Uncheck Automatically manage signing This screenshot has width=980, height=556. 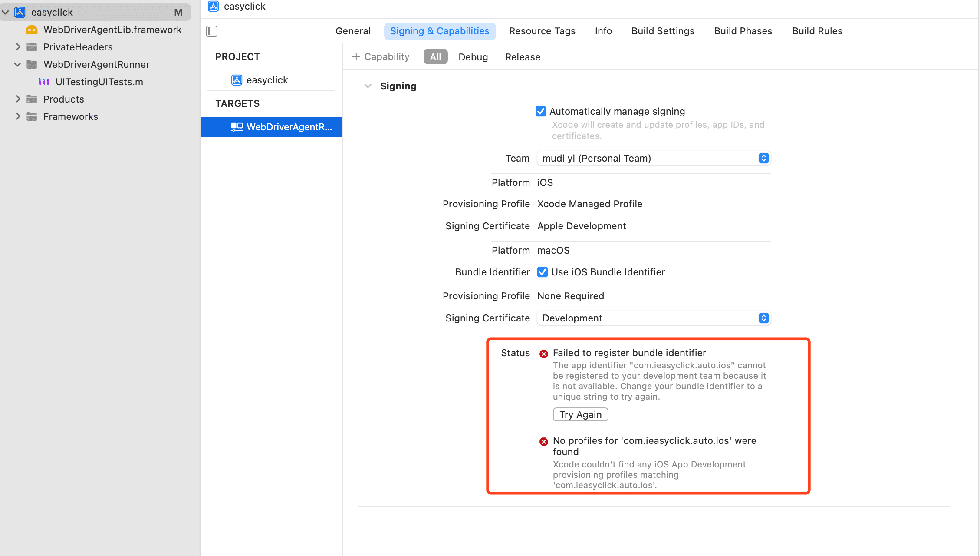[x=540, y=111]
